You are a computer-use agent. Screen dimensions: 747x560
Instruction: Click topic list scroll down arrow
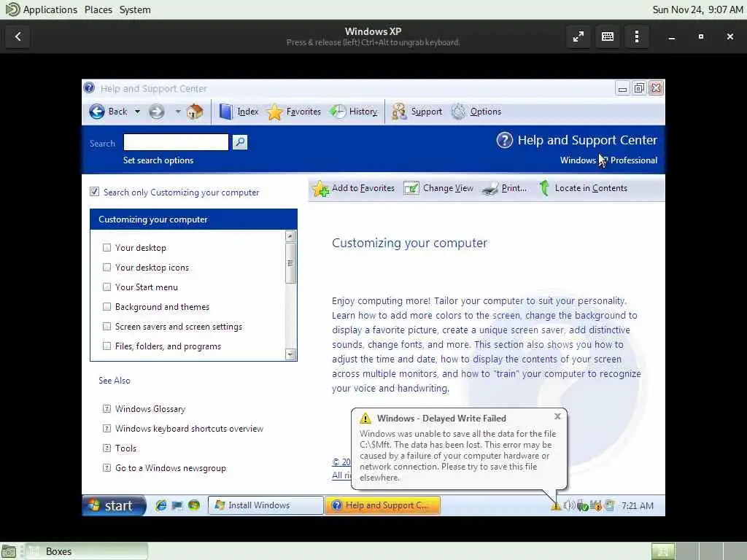pos(290,354)
